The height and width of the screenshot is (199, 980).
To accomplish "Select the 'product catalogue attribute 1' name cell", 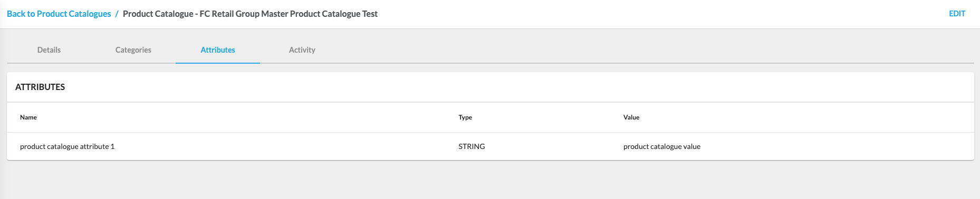I will 68,146.
